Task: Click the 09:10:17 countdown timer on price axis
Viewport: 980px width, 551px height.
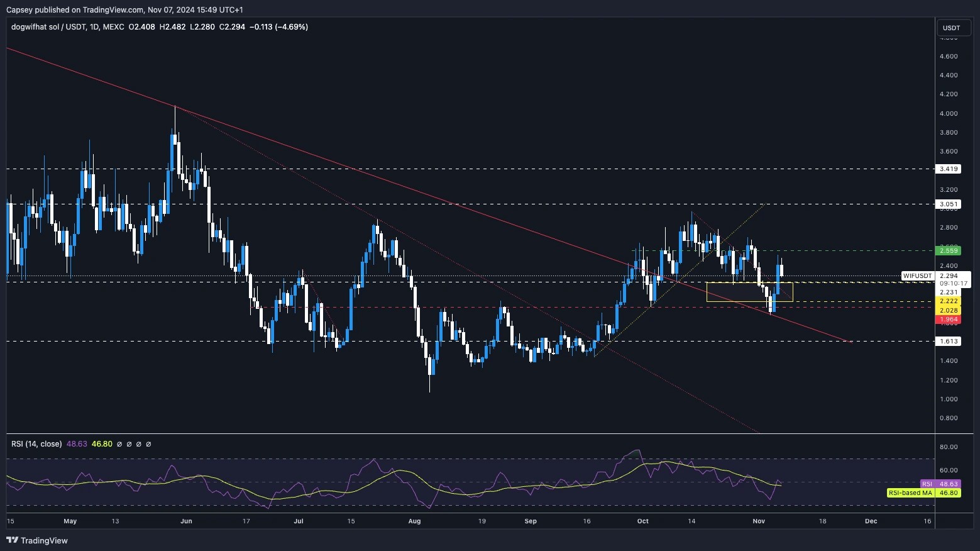Action: click(952, 283)
